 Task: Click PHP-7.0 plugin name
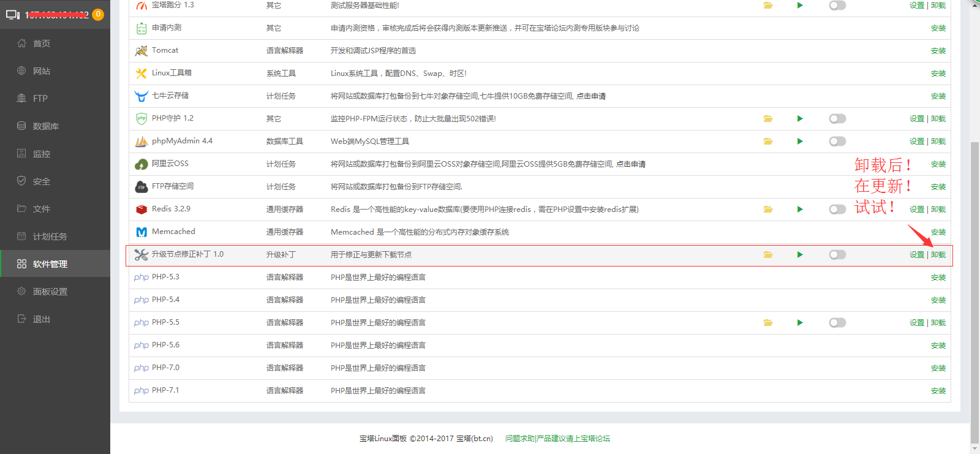tap(166, 368)
